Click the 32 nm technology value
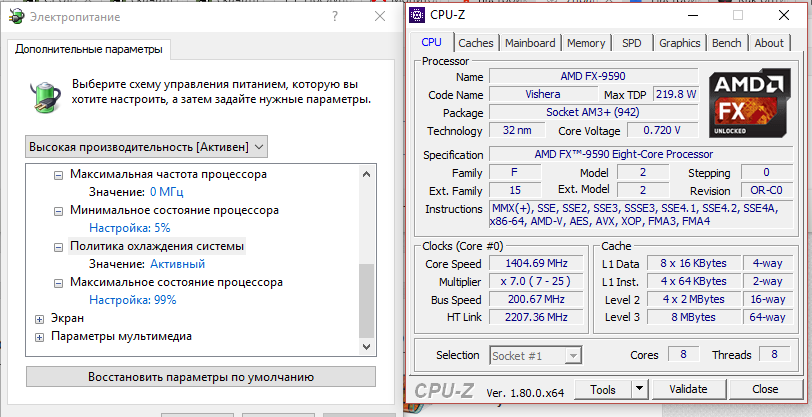Image resolution: width=812 pixels, height=417 pixels. pos(517,130)
